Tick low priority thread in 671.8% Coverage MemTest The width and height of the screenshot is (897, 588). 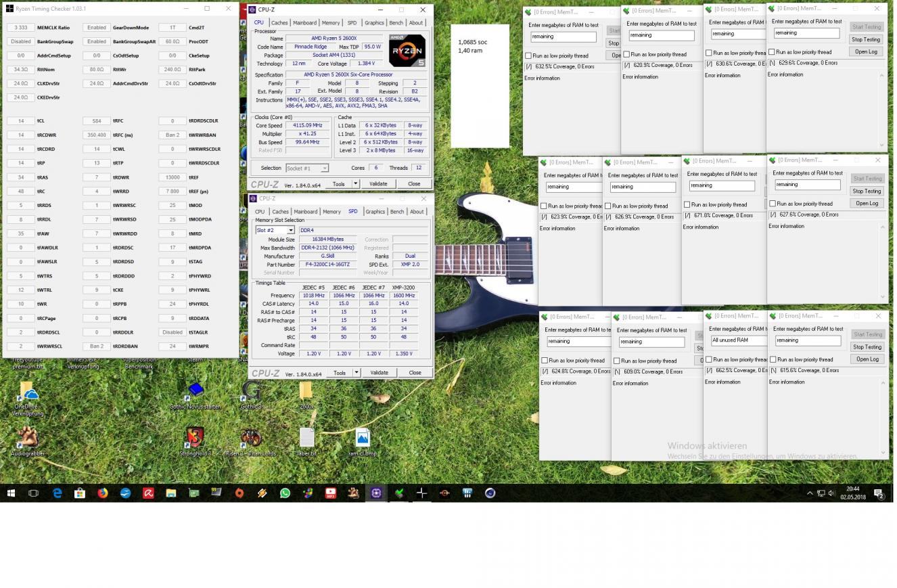pos(687,204)
